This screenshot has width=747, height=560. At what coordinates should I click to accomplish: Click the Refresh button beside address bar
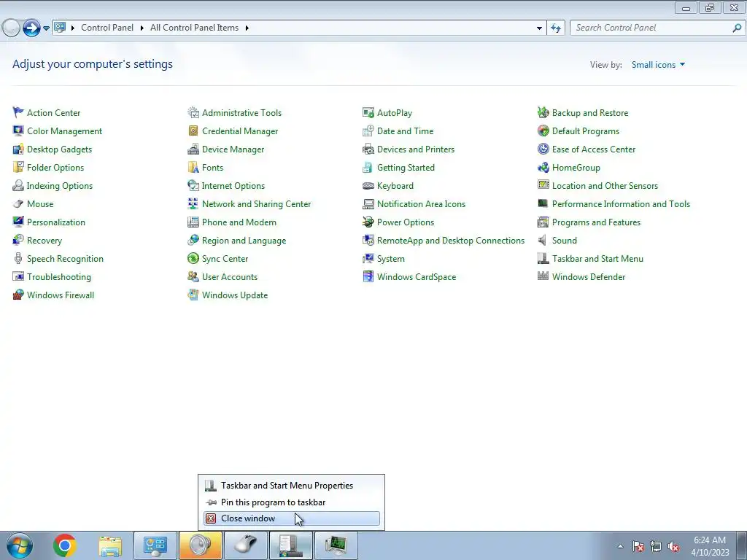pos(556,28)
